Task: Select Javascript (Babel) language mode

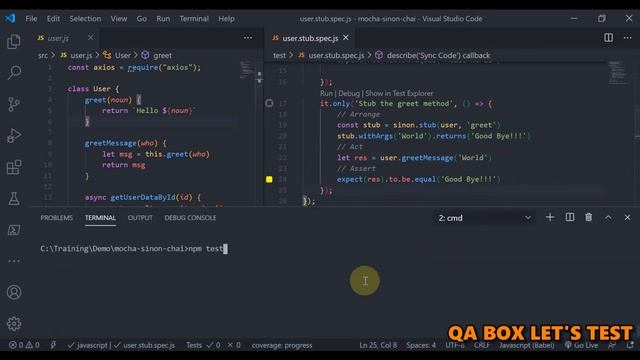Action: point(527,345)
